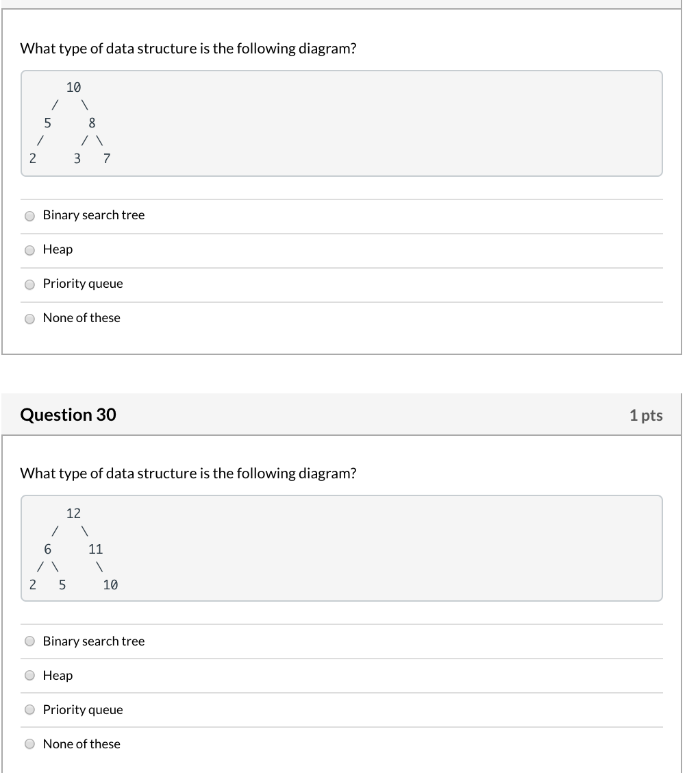The width and height of the screenshot is (700, 773).
Task: Click the Binary search tree answer label text
Action: (93, 215)
